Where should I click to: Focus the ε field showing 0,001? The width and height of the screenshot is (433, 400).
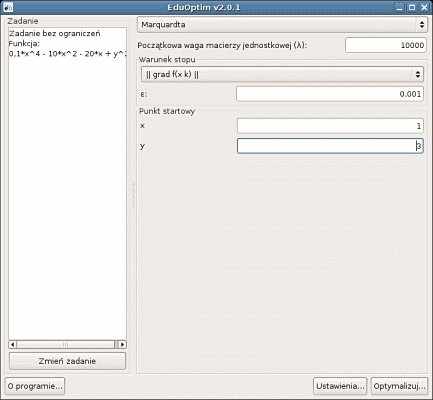pyautogui.click(x=330, y=94)
